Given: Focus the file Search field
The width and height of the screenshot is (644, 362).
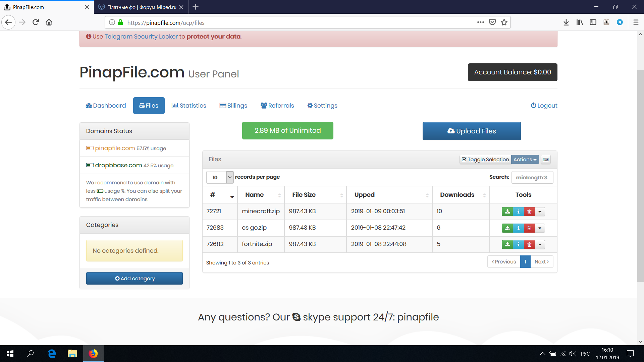Looking at the screenshot, I should coord(532,177).
